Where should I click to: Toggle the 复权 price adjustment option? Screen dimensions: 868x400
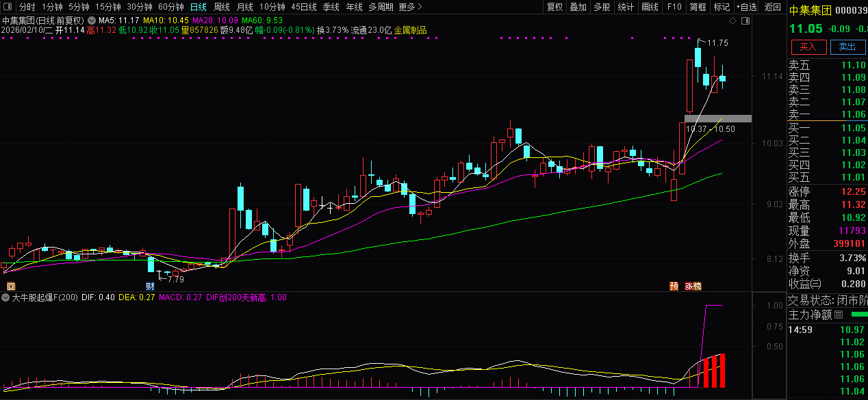coord(554,7)
